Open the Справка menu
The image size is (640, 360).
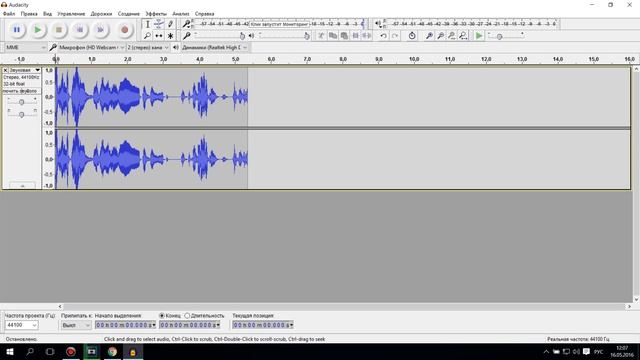tap(204, 14)
